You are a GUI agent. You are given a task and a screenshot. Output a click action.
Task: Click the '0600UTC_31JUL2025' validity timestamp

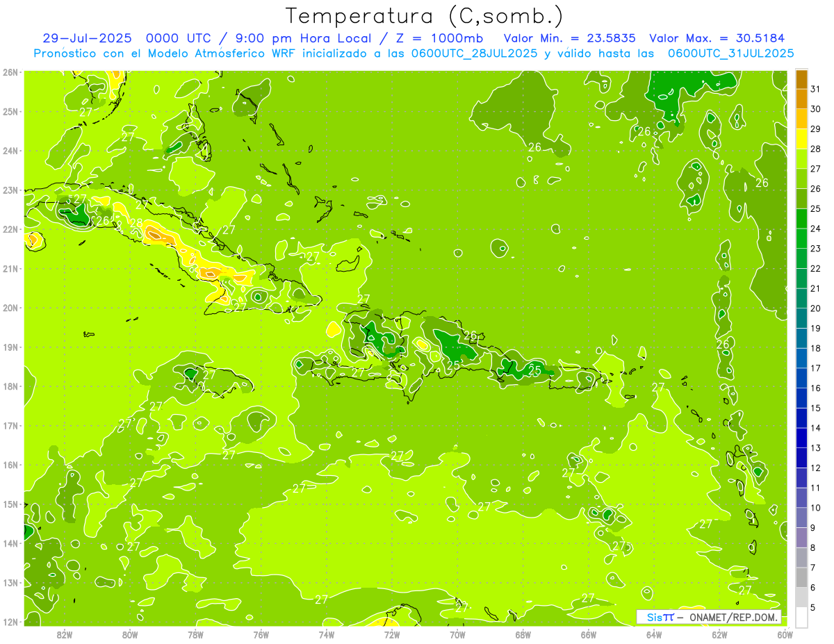pyautogui.click(x=730, y=53)
